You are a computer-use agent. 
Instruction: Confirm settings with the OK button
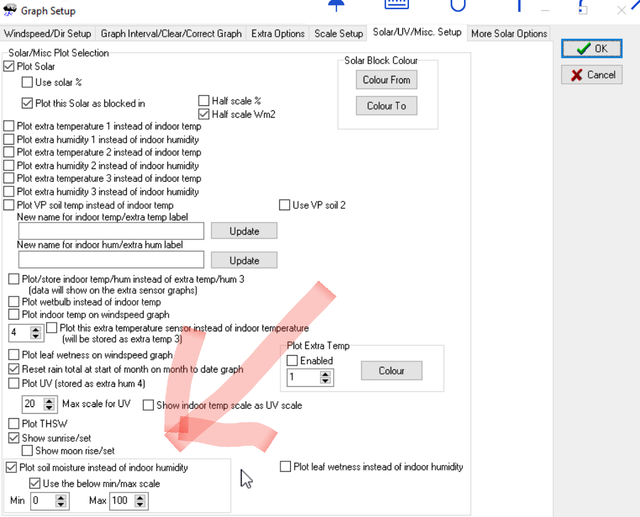click(591, 49)
